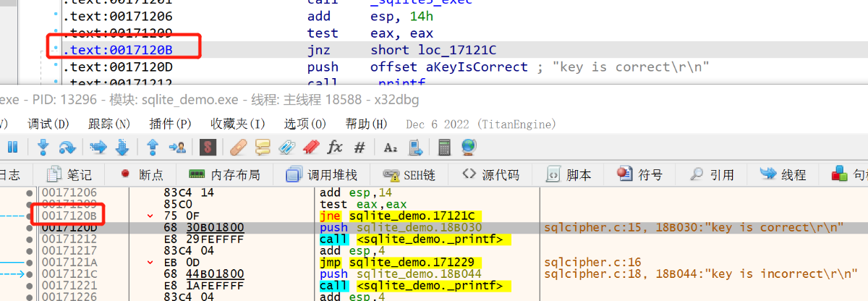
Task: Click 'jne sqlite_demo.17121C' instruction
Action: click(x=397, y=216)
